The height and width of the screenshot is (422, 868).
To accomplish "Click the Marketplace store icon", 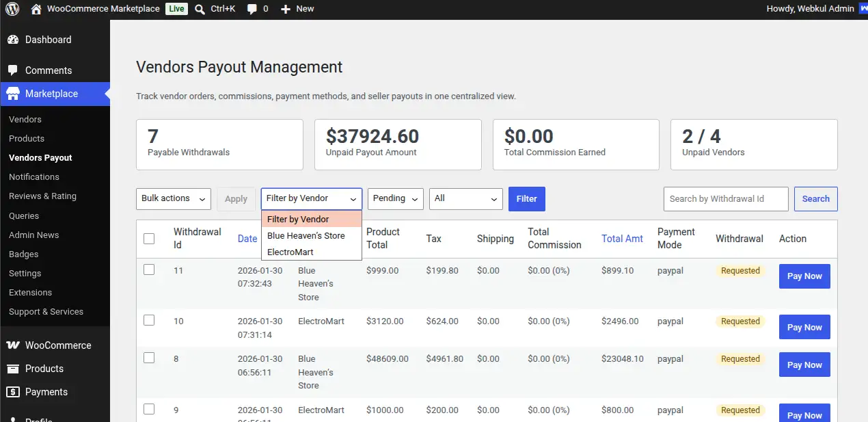I will [13, 94].
